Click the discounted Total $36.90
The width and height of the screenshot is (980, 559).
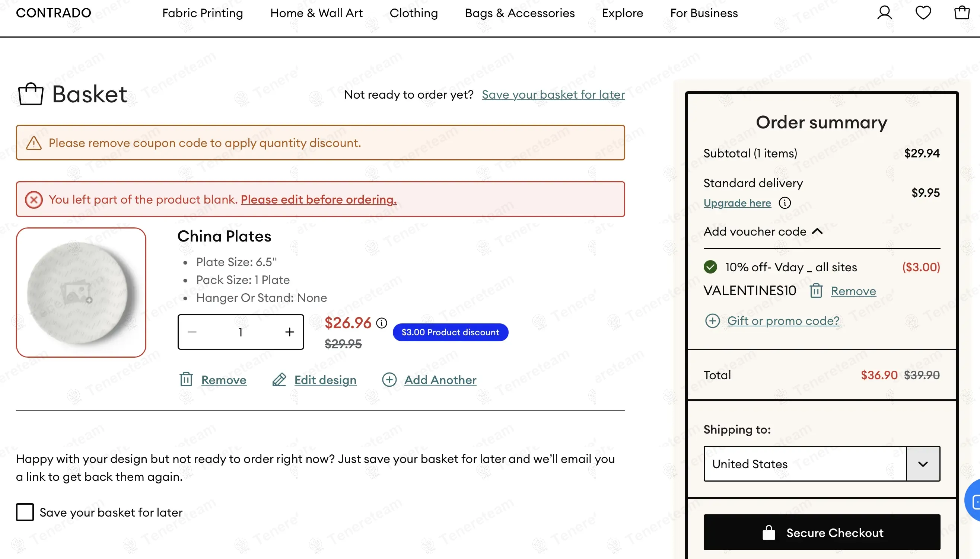click(879, 375)
